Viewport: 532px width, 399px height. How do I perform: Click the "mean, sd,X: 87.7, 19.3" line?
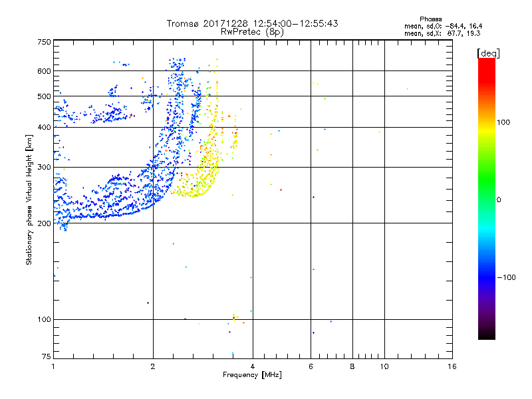coord(442,33)
